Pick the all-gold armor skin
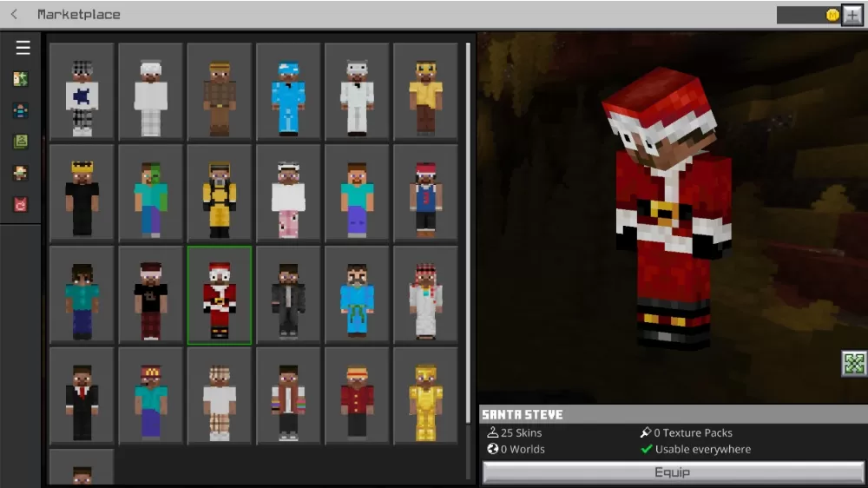The width and height of the screenshot is (868, 488). pyautogui.click(x=425, y=397)
